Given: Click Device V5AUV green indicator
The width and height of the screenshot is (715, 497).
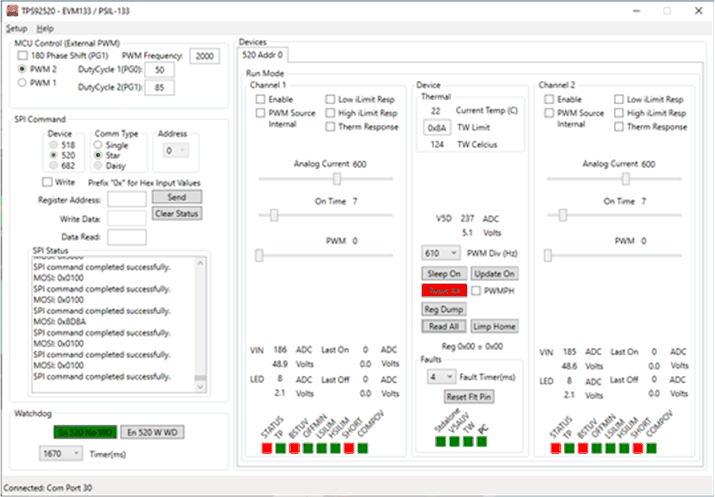Looking at the screenshot, I should tap(454, 441).
